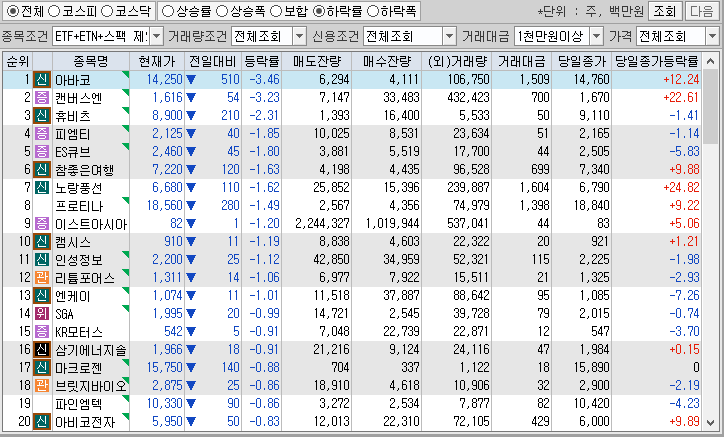Image resolution: width=724 pixels, height=437 pixels.
Task: Click 아바코's current price 14,250
Action: (165, 79)
